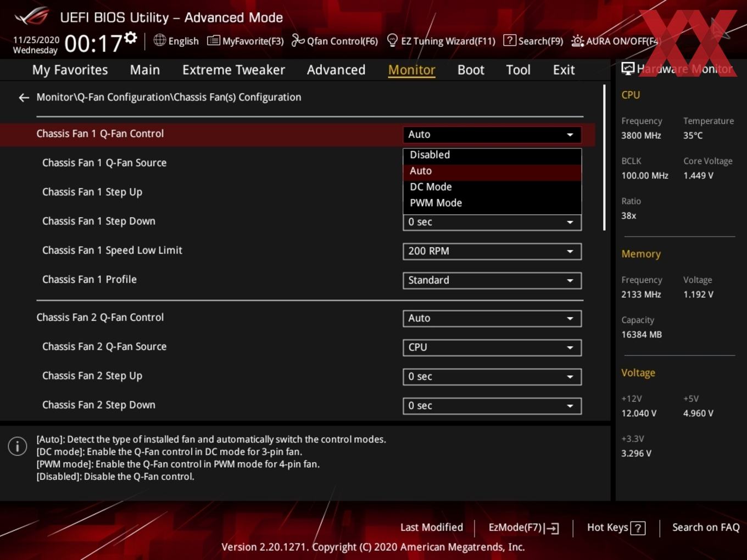Click the Chassis Fan 2 Q-Fan Source label
The height and width of the screenshot is (560, 747).
coord(104,347)
